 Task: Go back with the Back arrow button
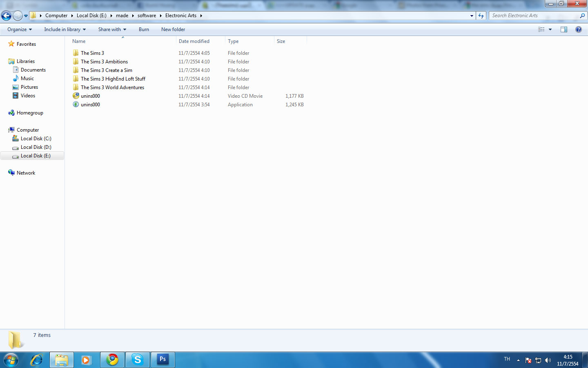pos(6,16)
